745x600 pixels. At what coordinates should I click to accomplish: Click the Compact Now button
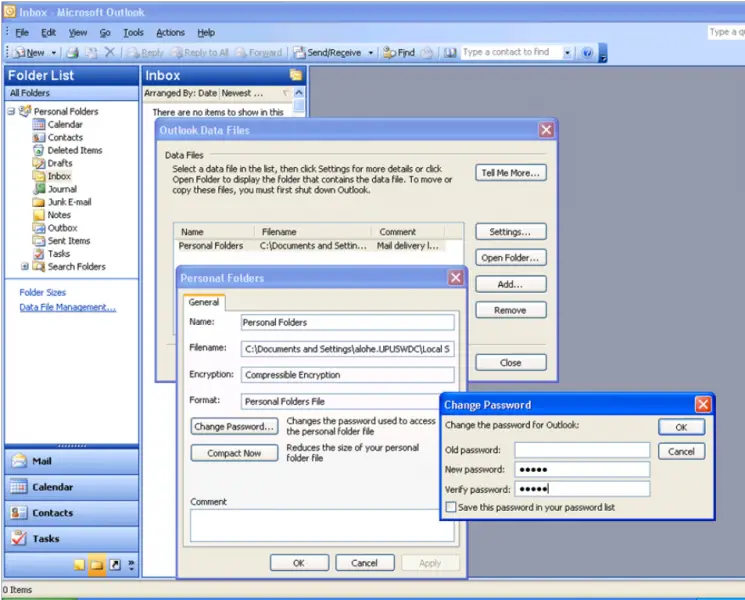pyautogui.click(x=234, y=453)
